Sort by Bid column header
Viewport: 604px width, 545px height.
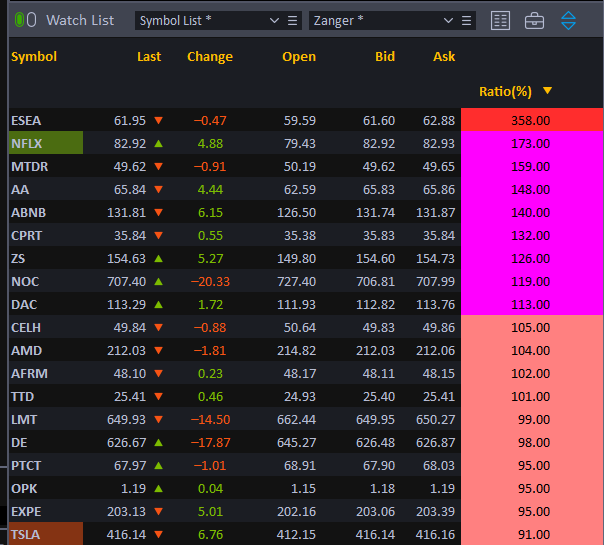[x=385, y=57]
